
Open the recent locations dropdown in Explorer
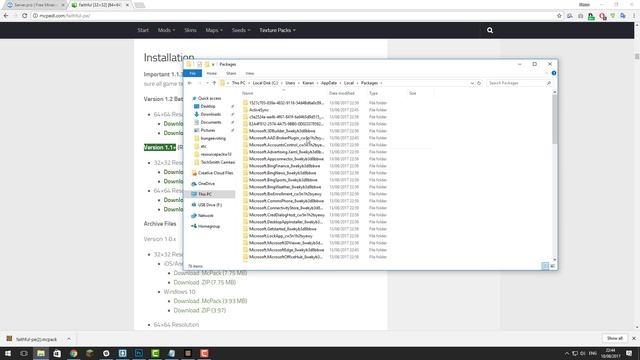[207, 83]
